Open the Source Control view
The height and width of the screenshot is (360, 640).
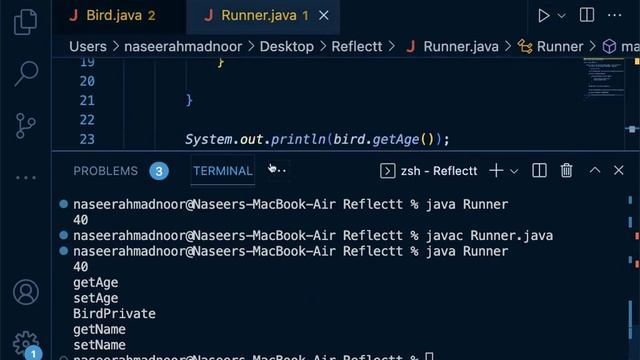click(26, 126)
